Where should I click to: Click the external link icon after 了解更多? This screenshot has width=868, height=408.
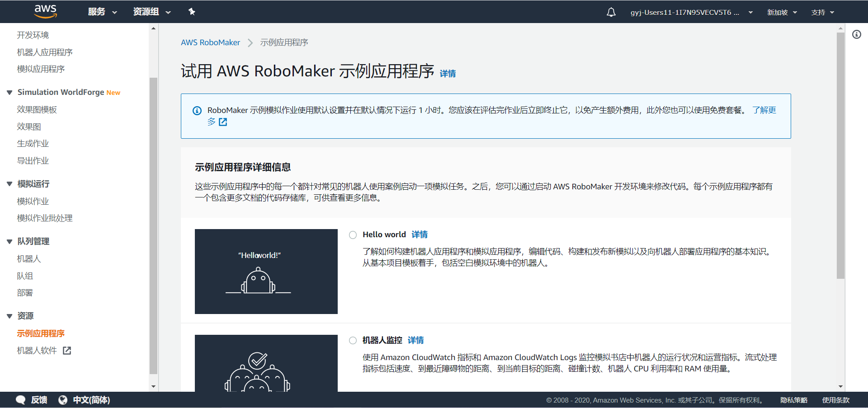pos(223,122)
